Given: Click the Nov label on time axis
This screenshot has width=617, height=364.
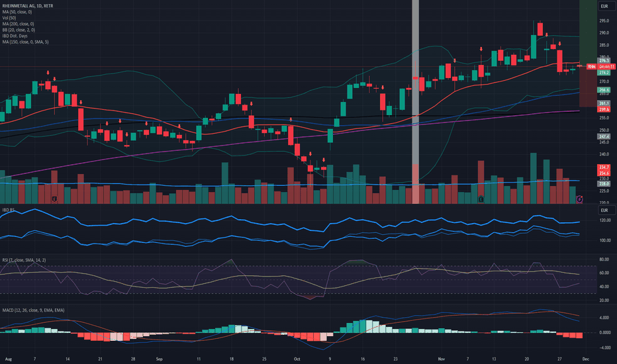Looking at the screenshot, I should point(441,359).
